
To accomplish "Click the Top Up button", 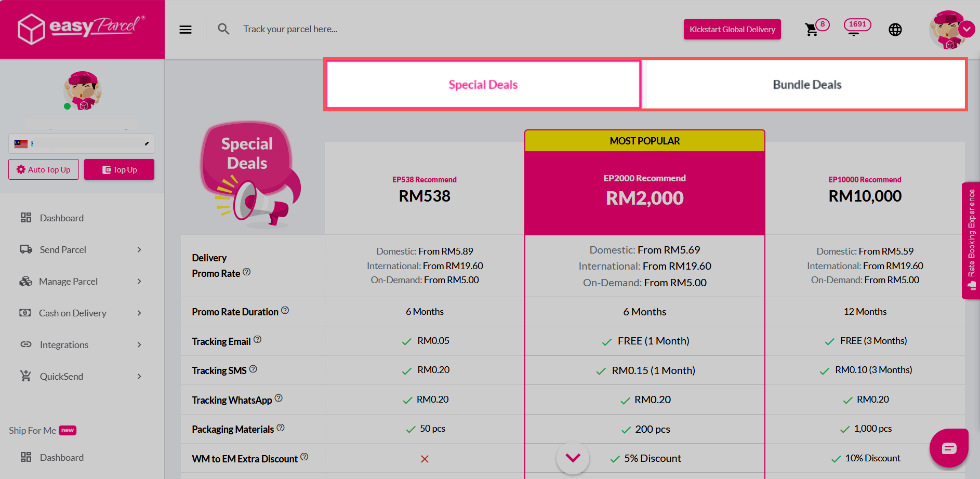I will pos(120,169).
